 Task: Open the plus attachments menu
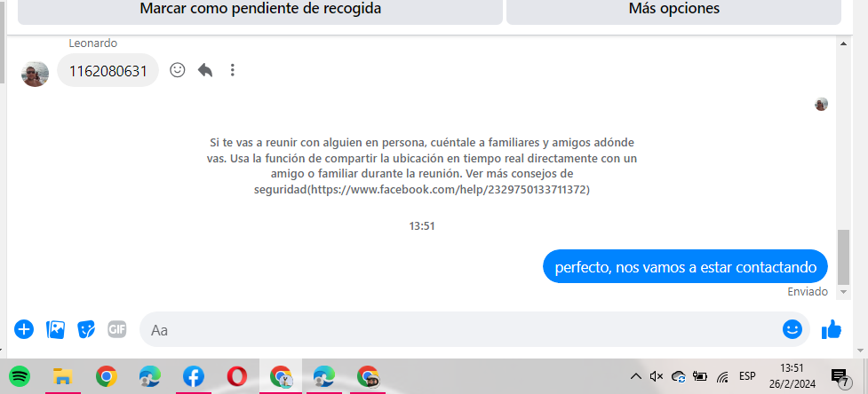point(24,330)
